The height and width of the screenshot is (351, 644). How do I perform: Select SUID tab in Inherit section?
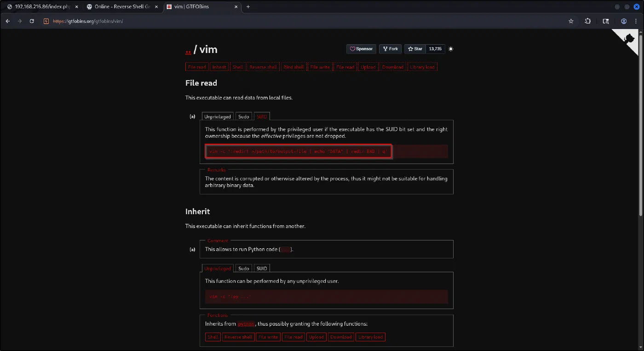coord(262,268)
